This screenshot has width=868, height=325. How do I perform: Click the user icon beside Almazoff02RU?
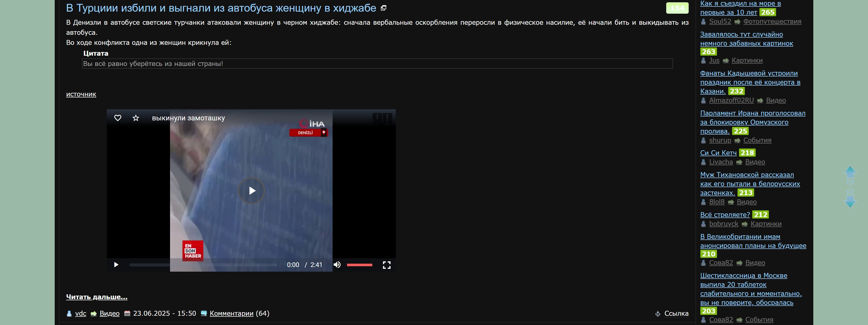[703, 101]
